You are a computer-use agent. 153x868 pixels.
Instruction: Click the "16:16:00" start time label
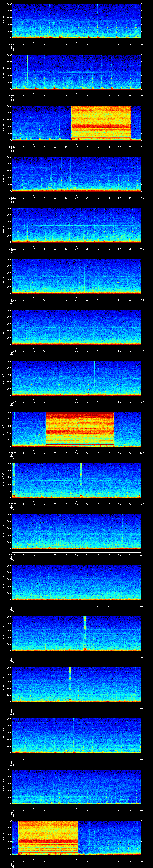12,147
